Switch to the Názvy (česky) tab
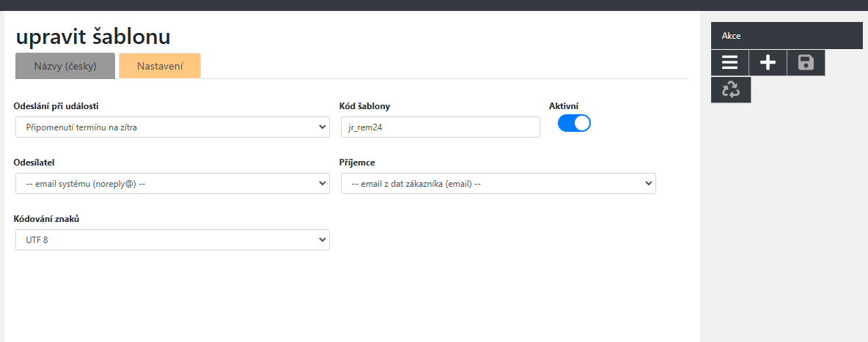Screen dimensions: 868x342 pyautogui.click(x=65, y=67)
